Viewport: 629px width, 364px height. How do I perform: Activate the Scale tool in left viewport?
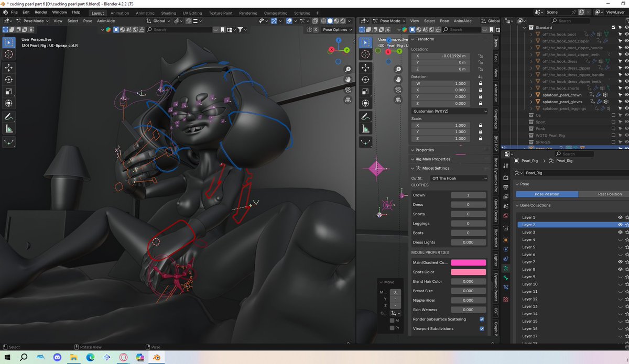click(x=9, y=92)
